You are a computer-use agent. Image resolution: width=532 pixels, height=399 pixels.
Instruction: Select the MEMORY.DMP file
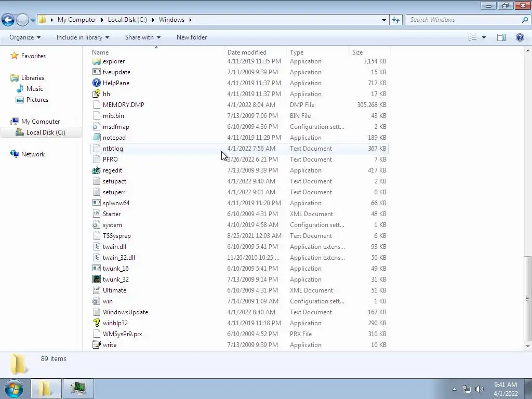pyautogui.click(x=239, y=105)
